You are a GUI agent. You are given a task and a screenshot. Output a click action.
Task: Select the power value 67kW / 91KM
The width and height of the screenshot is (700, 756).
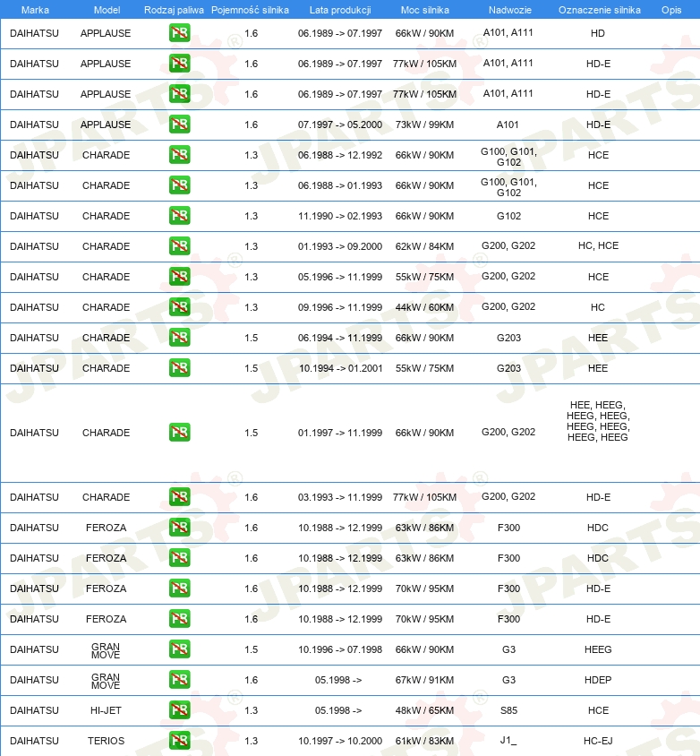[424, 680]
